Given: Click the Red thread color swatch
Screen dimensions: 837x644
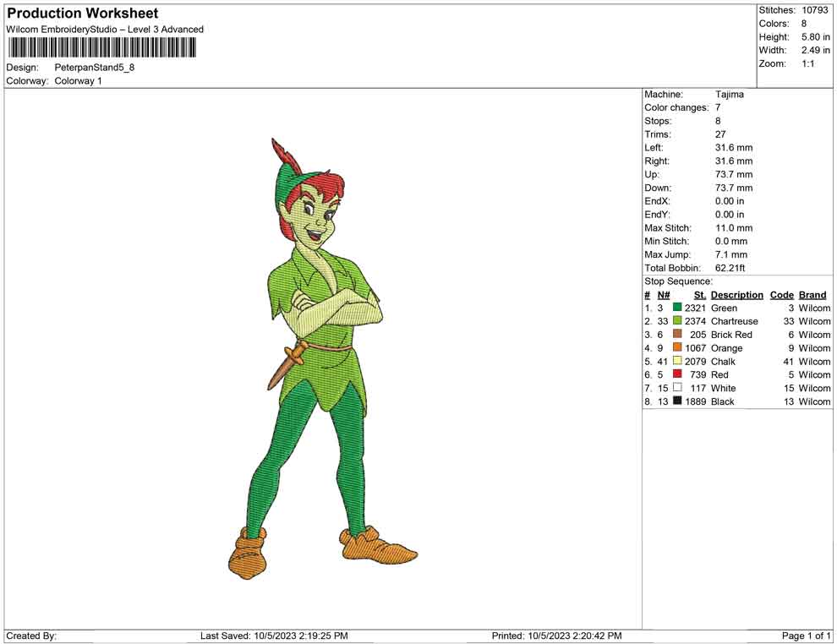Looking at the screenshot, I should tap(677, 374).
